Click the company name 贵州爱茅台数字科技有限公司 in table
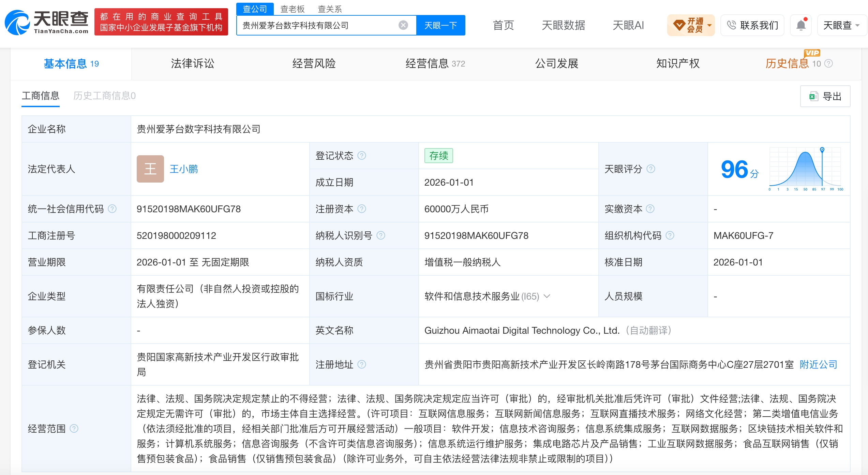 [199, 129]
